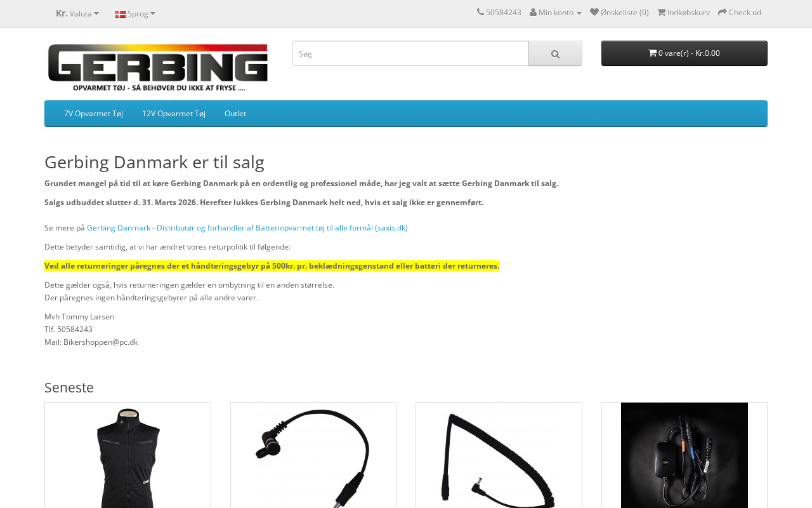Click the 0 vare(r) - Kr.0.00 cart button
The width and height of the screenshot is (812, 508).
[x=684, y=53]
